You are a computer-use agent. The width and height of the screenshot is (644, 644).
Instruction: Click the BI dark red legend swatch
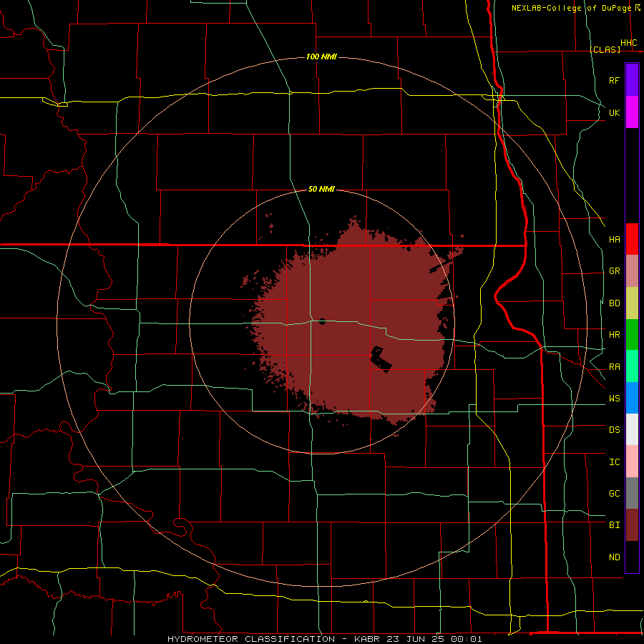[632, 525]
